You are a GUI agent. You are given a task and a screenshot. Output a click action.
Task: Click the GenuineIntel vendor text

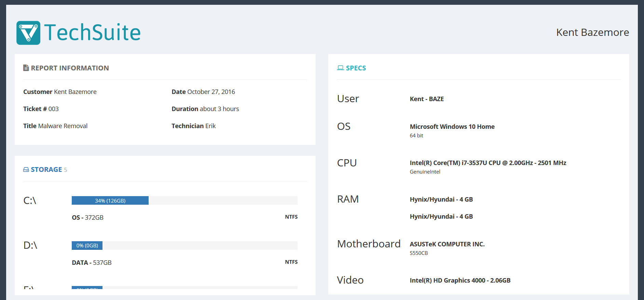pos(425,172)
